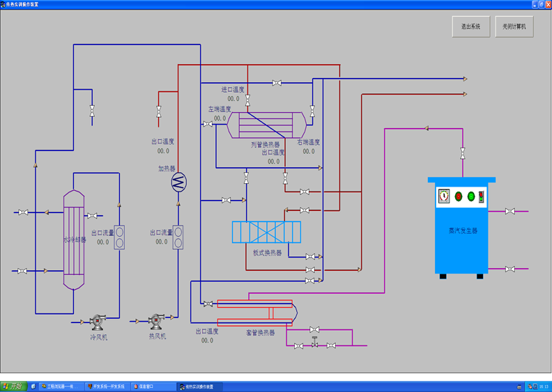Viewport: 552px width, 392px height.
Task: Toggle the valve left of 列管换热器 左端温度
Action: pos(207,125)
